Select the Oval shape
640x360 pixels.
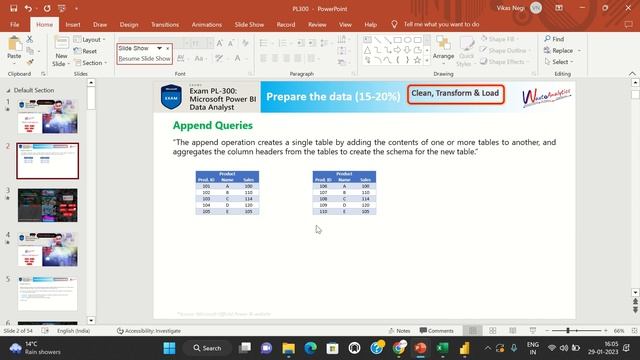point(407,40)
